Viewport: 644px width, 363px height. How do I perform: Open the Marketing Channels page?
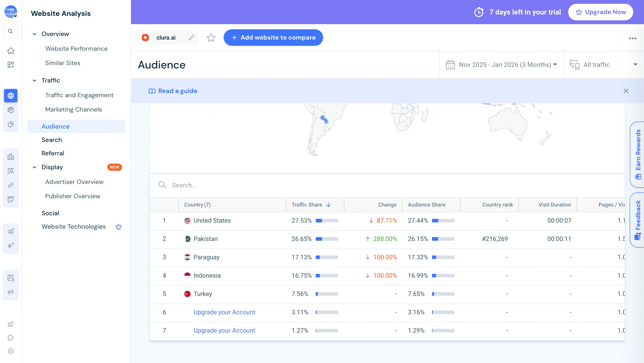(x=73, y=110)
